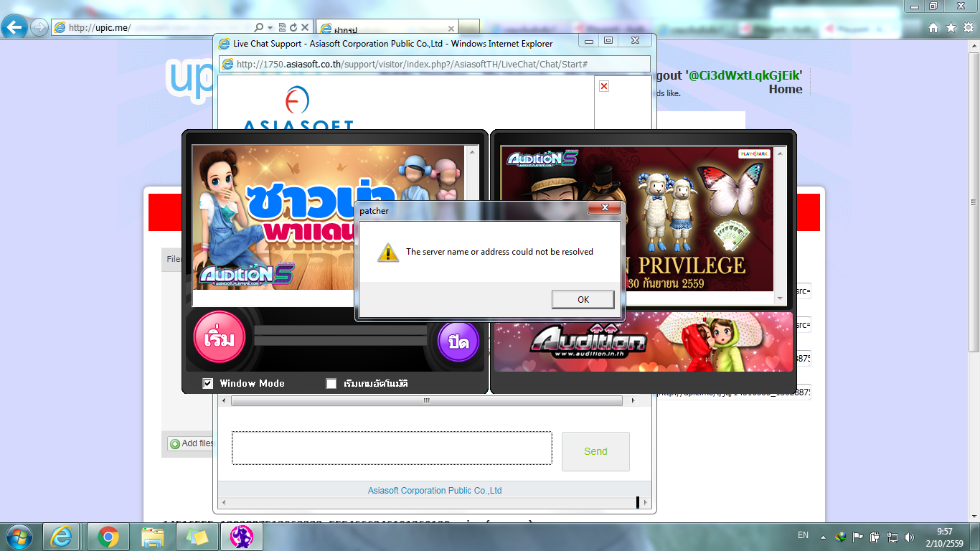Click the Internet Download Manager tray icon
This screenshot has width=980, height=551.
840,537
